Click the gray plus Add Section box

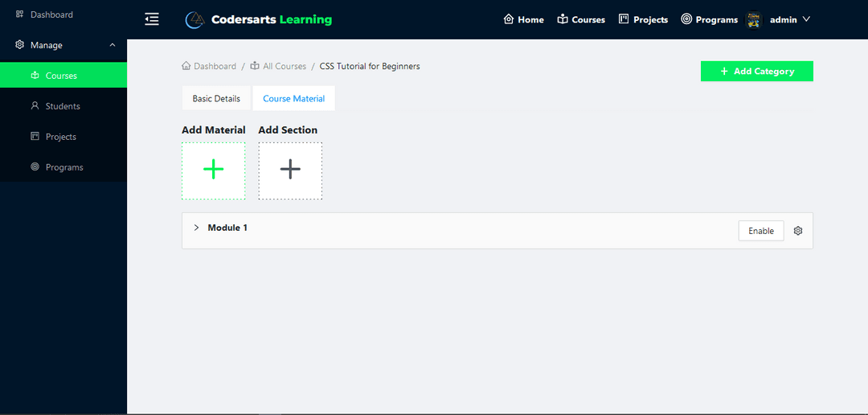click(290, 171)
